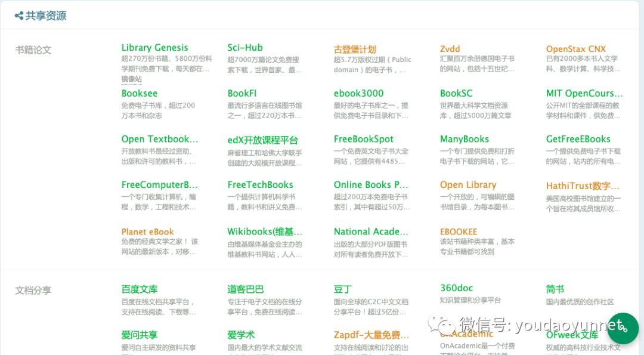Open the MIT OpenCourseWare link
This screenshot has height=355, width=644.
pos(584,93)
